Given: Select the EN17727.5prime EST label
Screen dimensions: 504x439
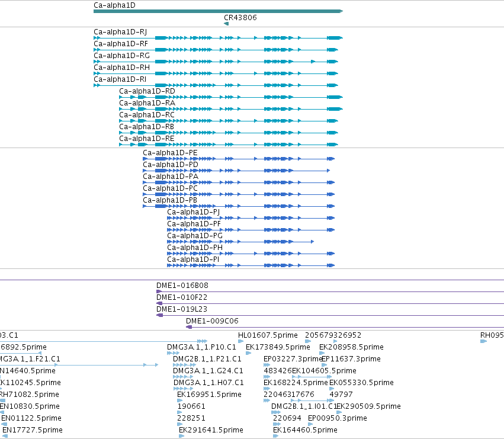Looking at the screenshot, I should 33,430.
